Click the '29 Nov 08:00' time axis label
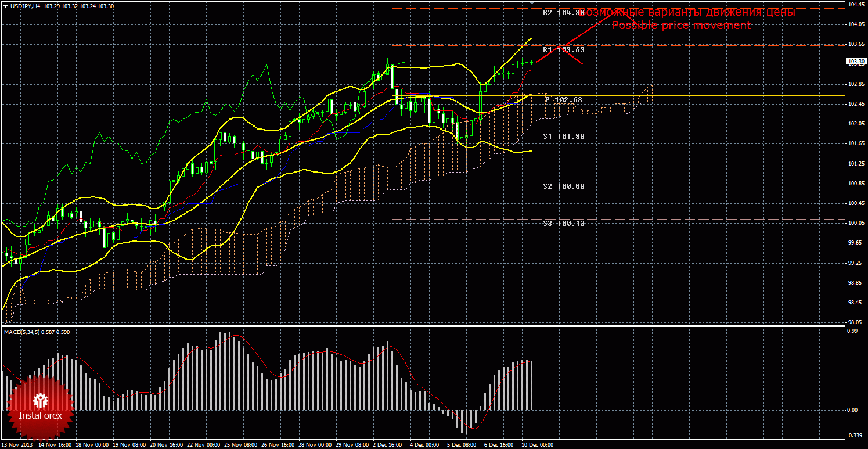This screenshot has height=449, width=868. [x=352, y=445]
